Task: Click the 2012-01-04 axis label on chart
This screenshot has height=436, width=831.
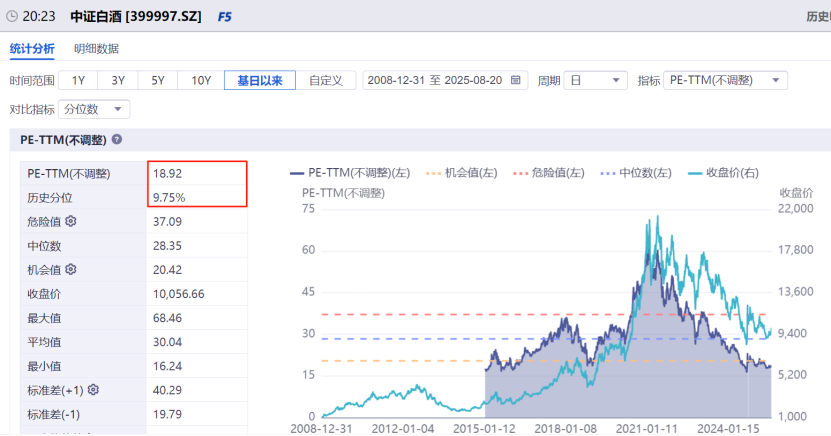Action: coord(403,429)
